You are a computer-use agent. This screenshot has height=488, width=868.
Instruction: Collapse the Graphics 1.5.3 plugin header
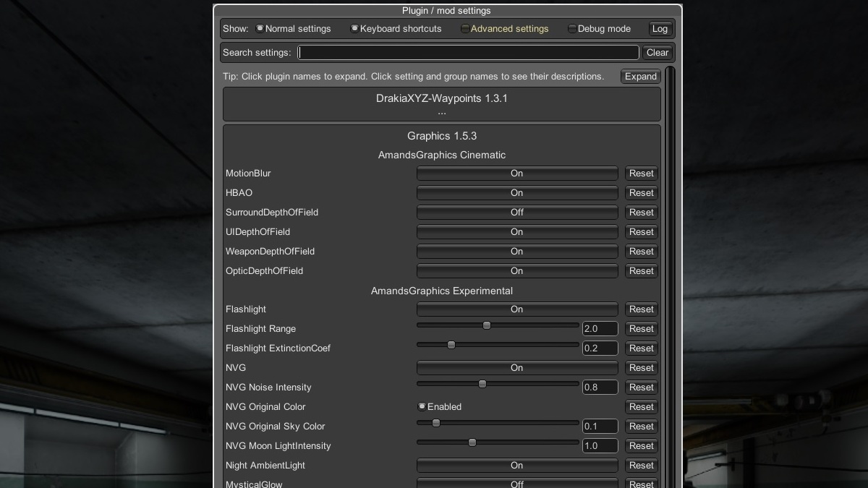click(x=441, y=136)
